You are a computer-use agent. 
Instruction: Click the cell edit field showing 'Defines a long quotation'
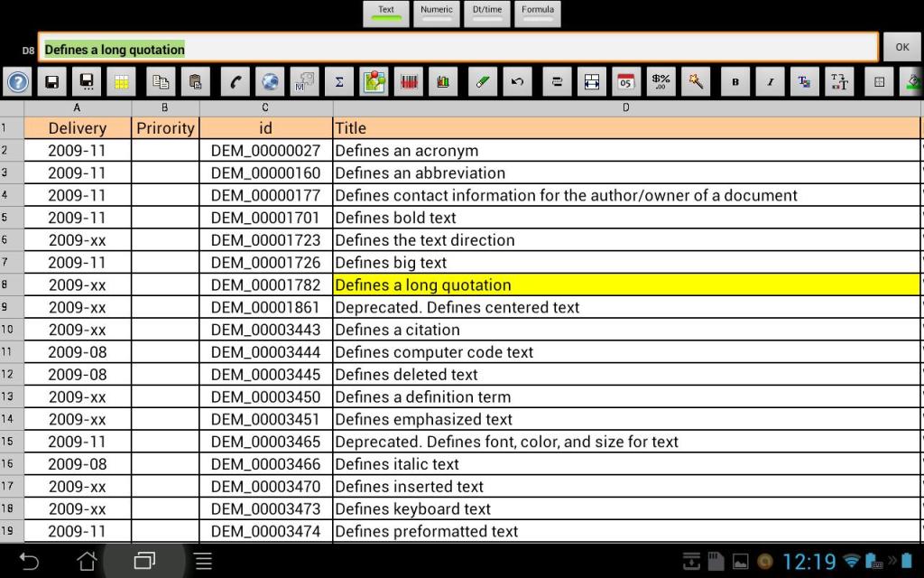click(457, 47)
